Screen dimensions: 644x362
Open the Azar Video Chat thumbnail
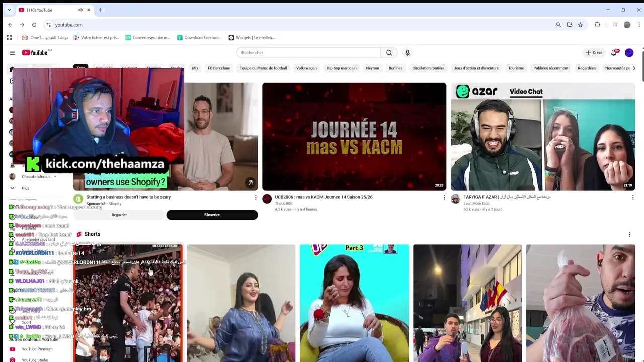point(543,137)
